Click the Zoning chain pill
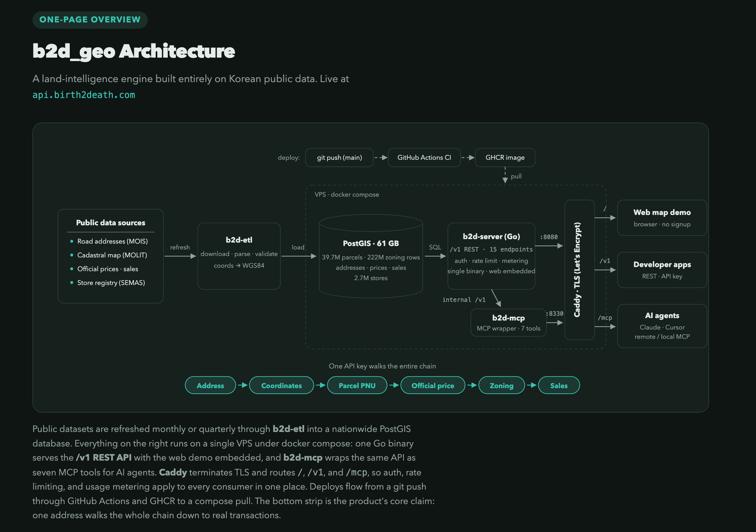 502,385
